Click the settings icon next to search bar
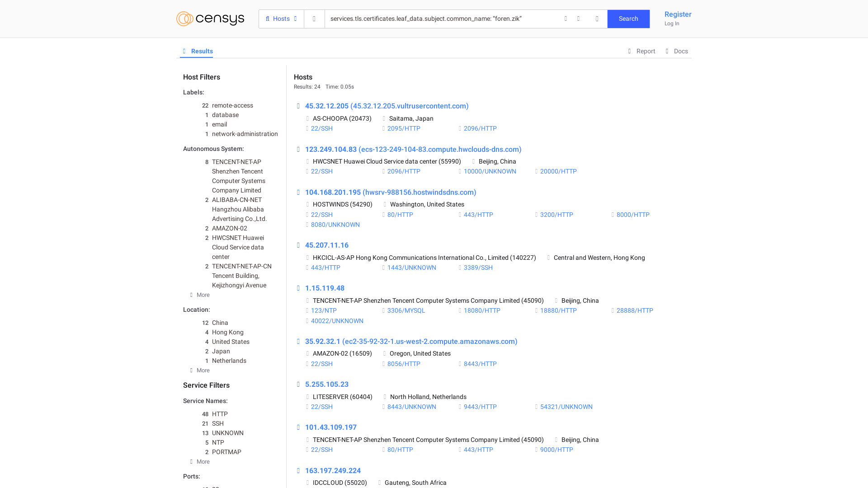The width and height of the screenshot is (868, 488). pos(597,19)
